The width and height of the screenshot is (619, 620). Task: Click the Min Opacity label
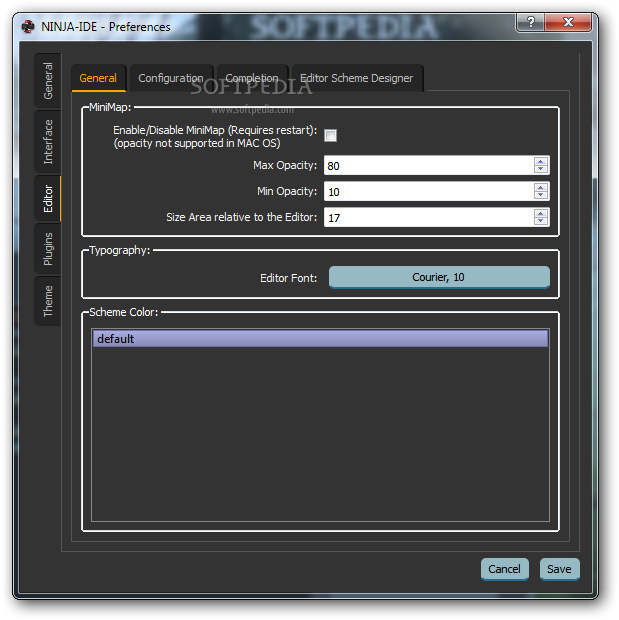pos(287,191)
